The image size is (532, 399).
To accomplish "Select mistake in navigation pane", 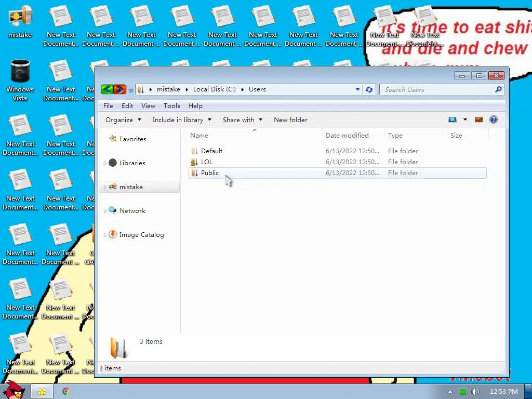I will point(131,187).
